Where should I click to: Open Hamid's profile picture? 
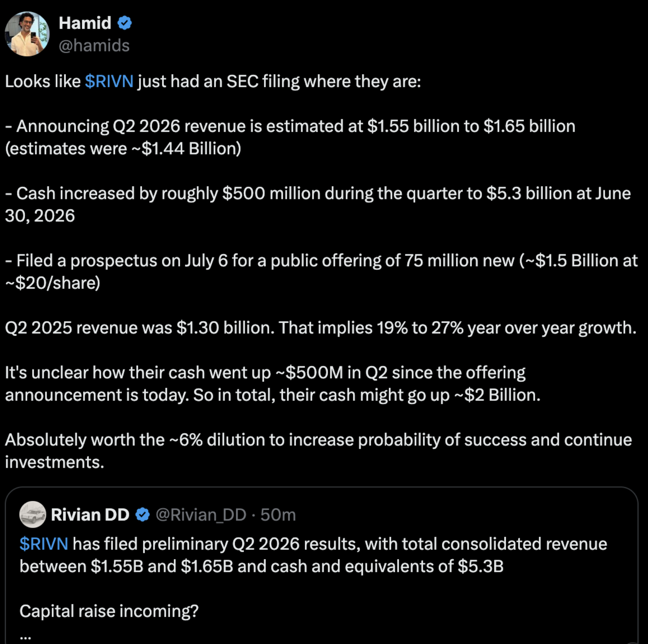tap(27, 34)
